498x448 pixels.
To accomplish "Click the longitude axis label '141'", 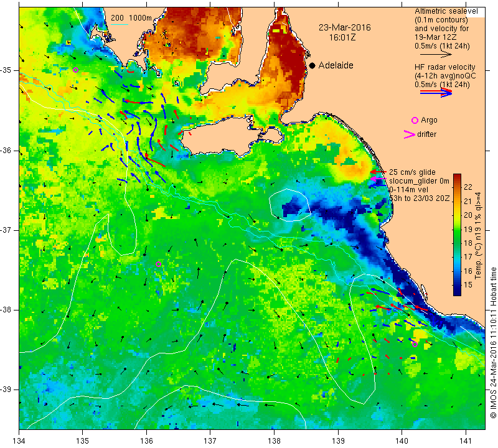I will point(466,441).
